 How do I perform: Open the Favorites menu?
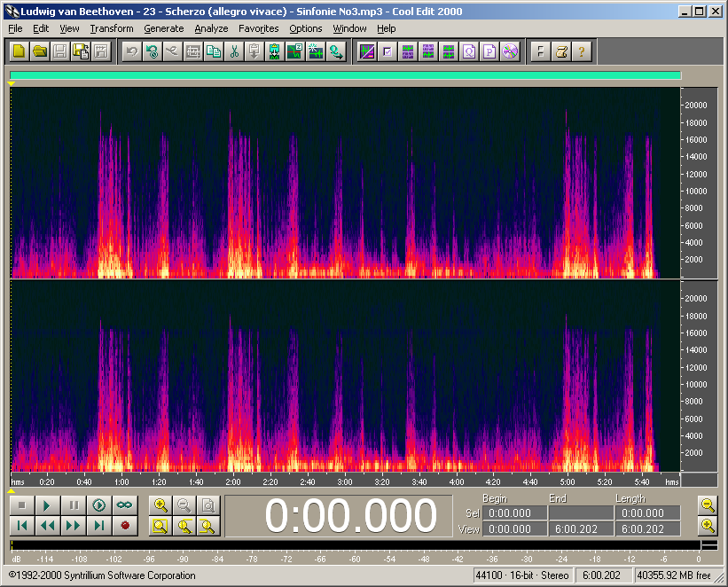coord(258,28)
